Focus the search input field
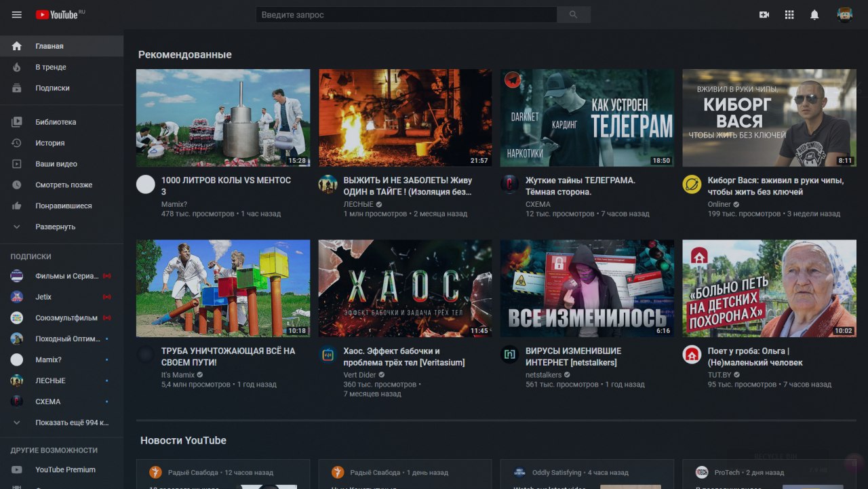This screenshot has width=868, height=489. [x=406, y=15]
